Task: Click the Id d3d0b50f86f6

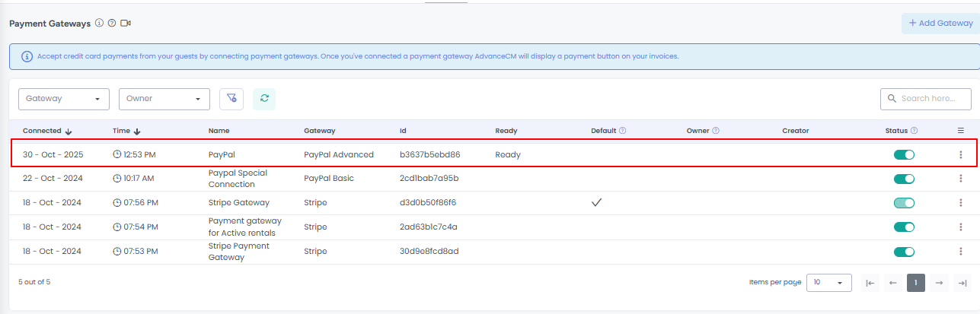Action: [x=428, y=203]
